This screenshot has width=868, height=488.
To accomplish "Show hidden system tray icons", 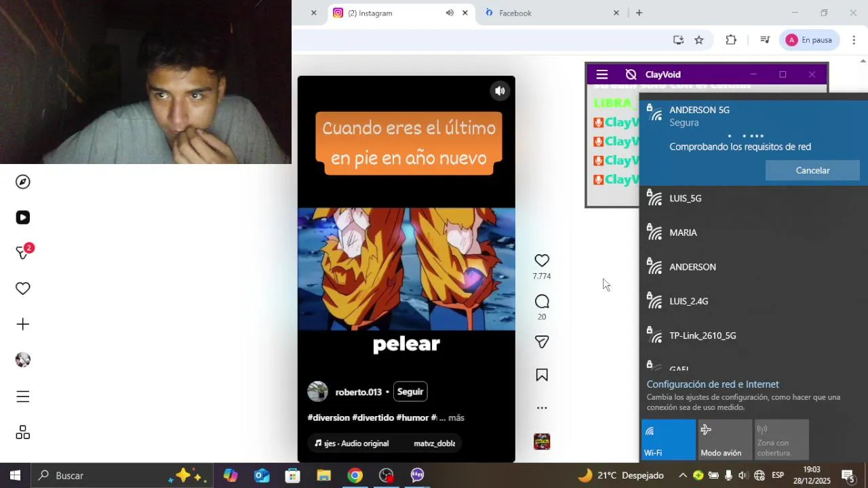I will (683, 476).
